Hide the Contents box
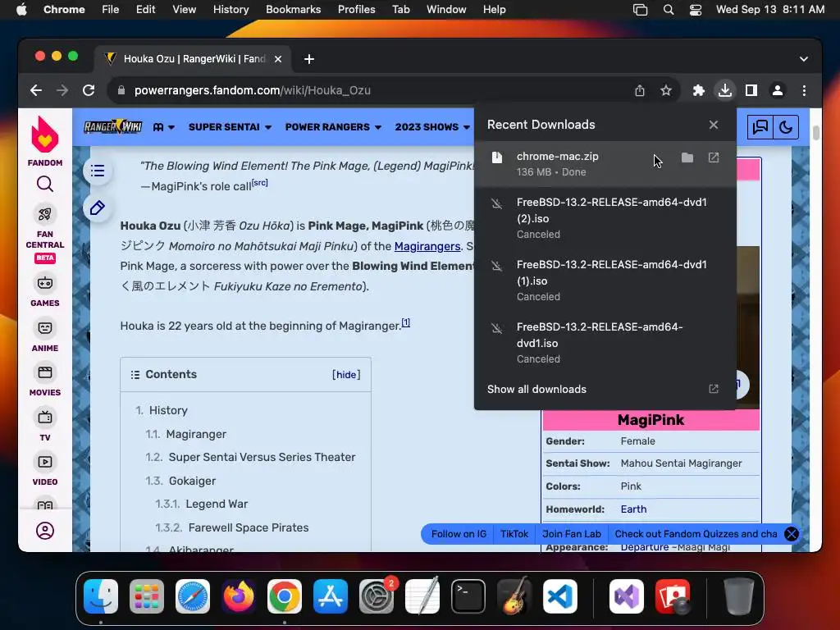 [x=346, y=374]
